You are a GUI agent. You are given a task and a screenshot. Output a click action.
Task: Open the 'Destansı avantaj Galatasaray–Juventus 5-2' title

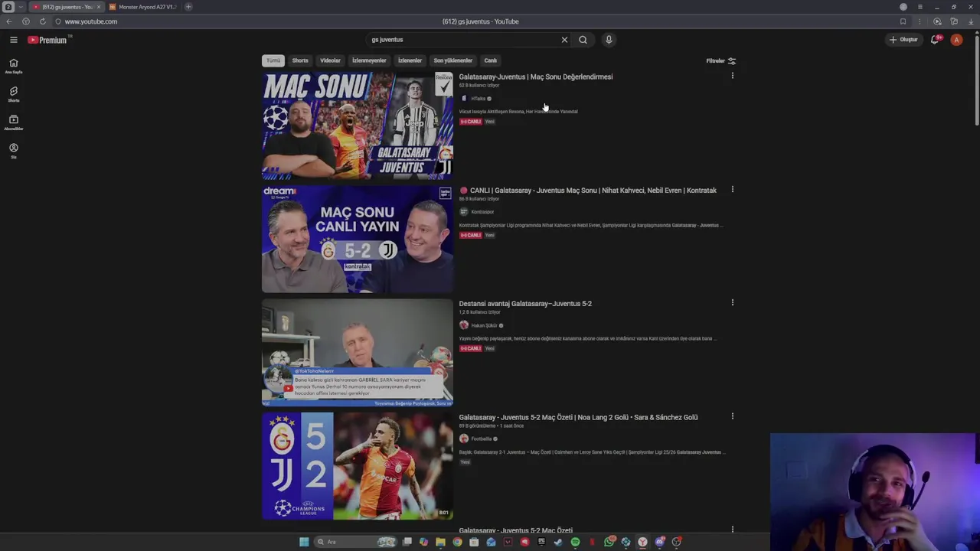click(x=525, y=304)
